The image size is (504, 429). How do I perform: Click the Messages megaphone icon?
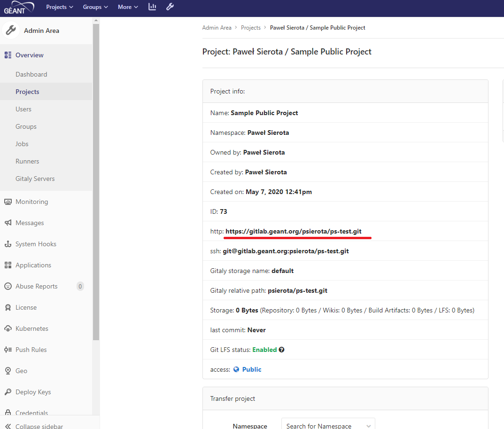point(8,223)
